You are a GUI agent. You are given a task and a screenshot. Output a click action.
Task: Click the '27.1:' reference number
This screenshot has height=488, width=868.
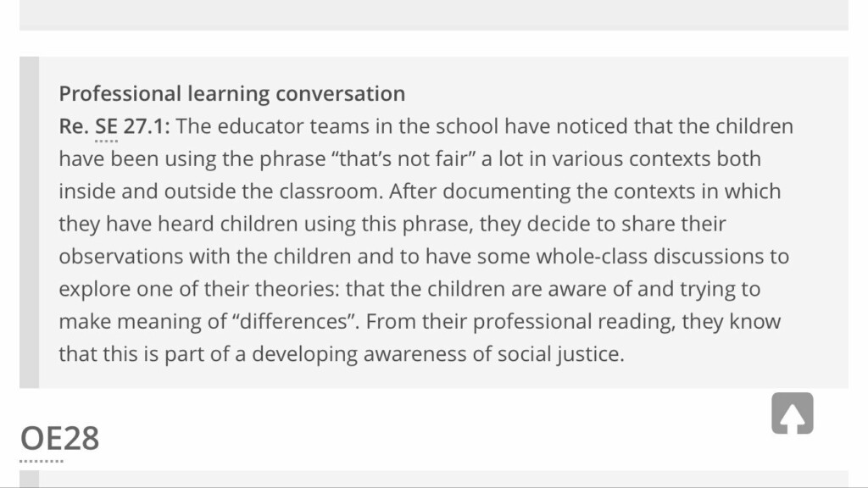click(x=147, y=127)
